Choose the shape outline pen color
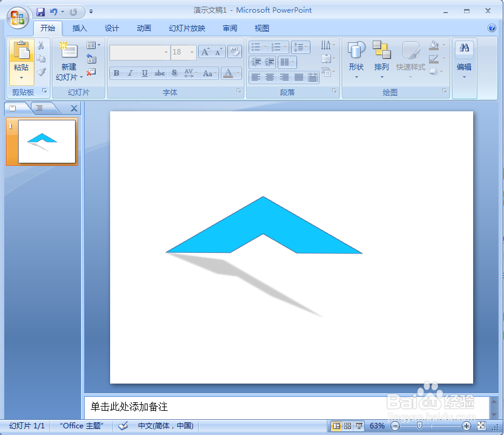 click(x=434, y=59)
